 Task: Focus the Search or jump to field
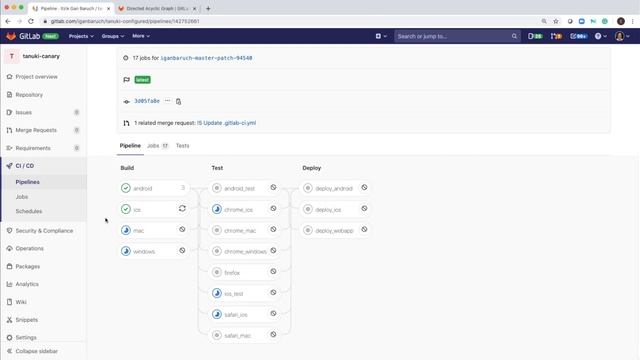tap(457, 36)
